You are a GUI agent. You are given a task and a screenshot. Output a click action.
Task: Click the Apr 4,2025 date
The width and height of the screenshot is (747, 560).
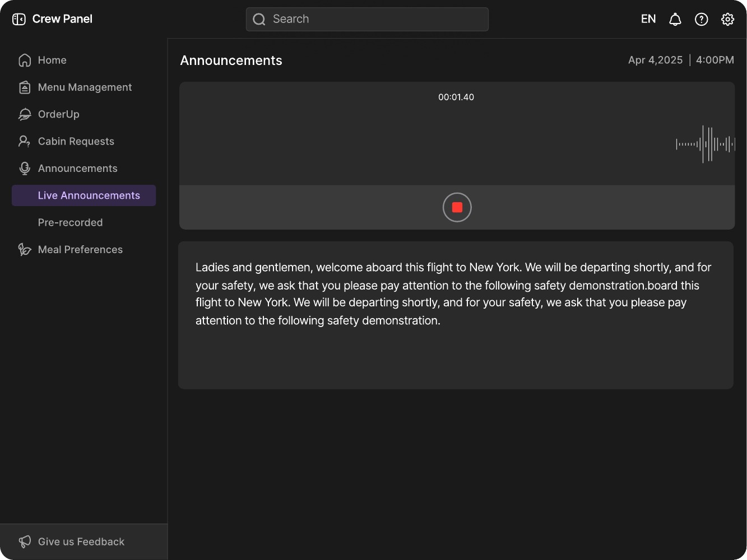pyautogui.click(x=656, y=60)
